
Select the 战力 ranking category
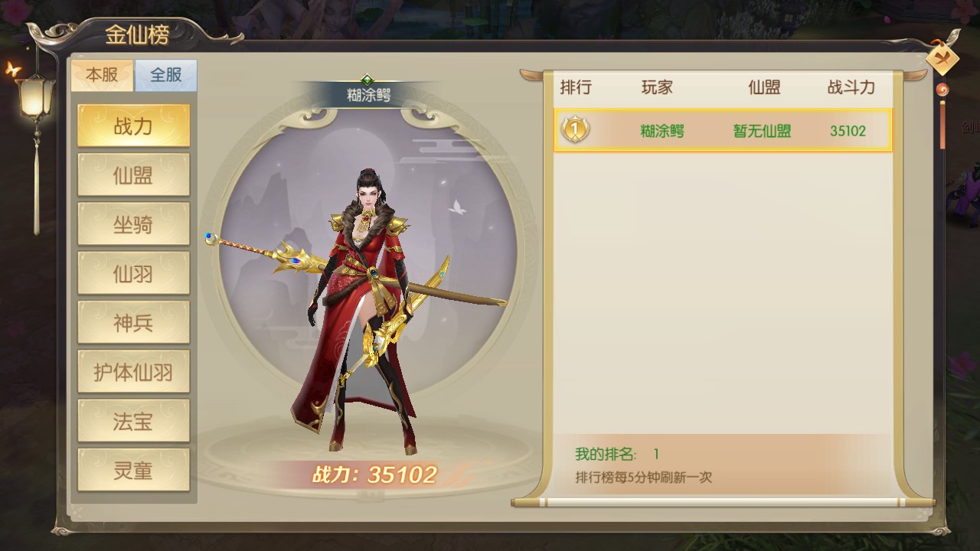[x=133, y=126]
